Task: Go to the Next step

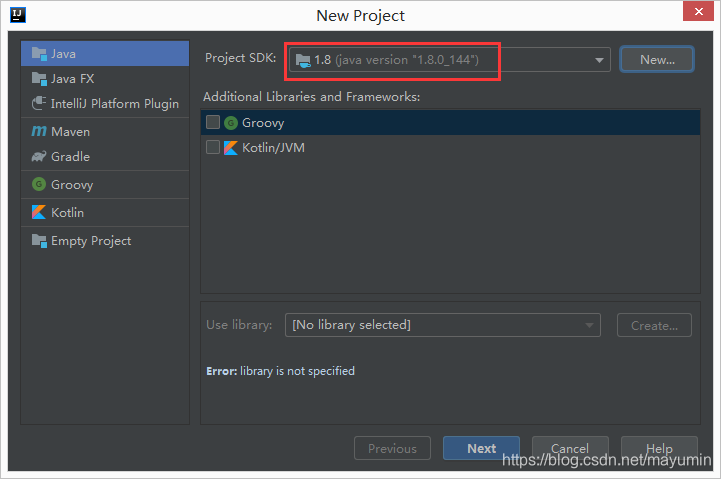Action: [x=481, y=448]
